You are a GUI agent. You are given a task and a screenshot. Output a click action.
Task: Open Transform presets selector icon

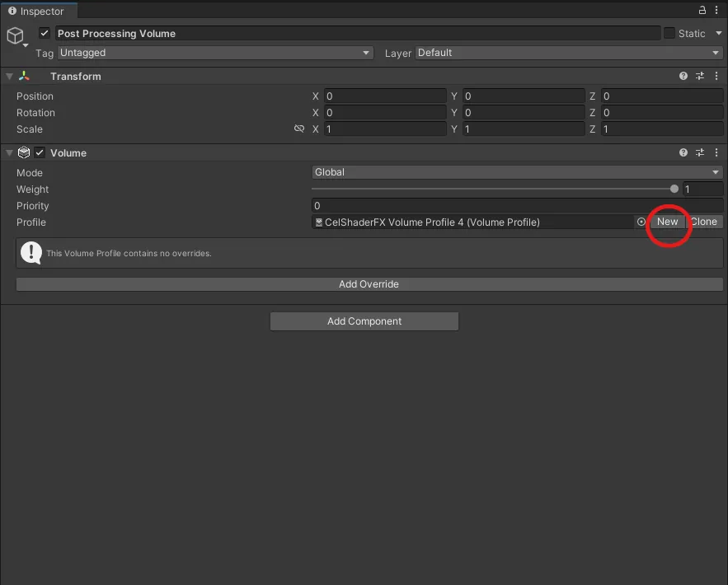click(700, 76)
